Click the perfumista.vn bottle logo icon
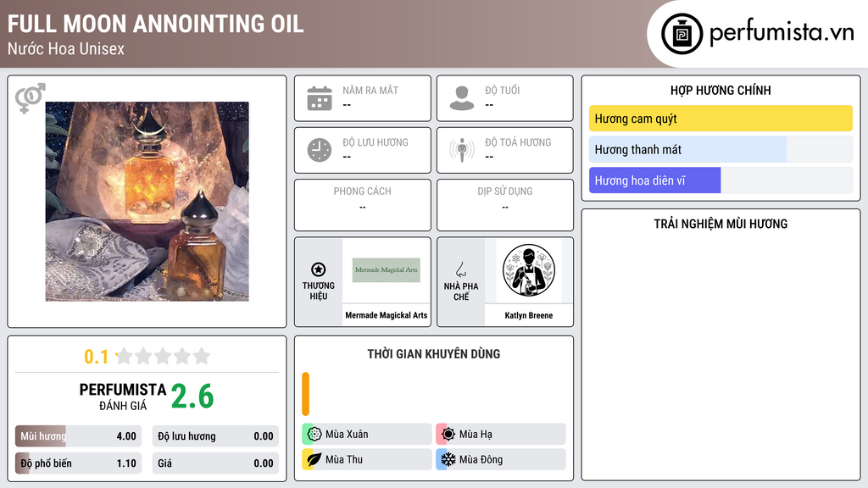The image size is (868, 488). tap(682, 34)
